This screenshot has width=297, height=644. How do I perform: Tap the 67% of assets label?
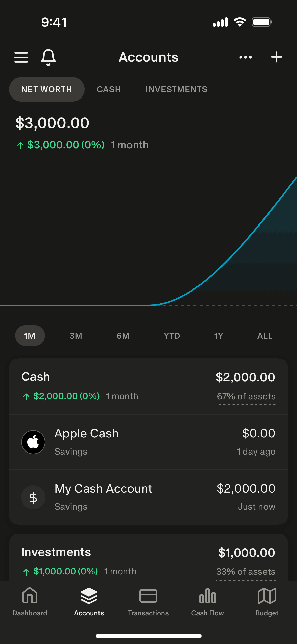coord(246,396)
